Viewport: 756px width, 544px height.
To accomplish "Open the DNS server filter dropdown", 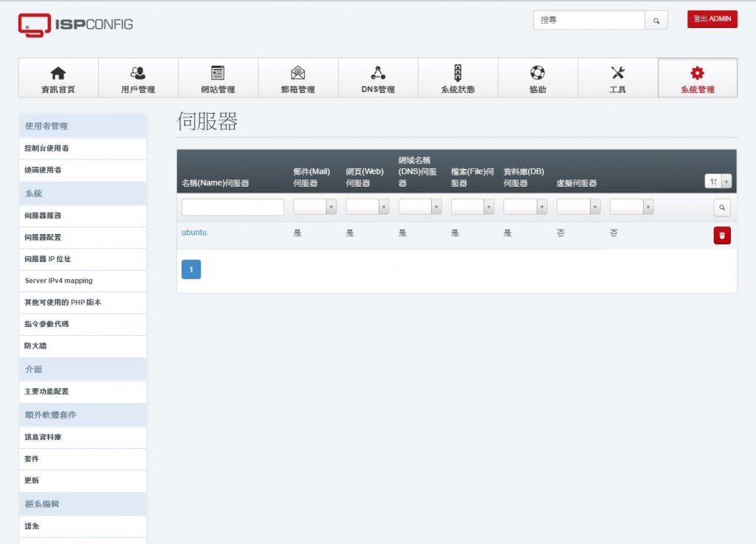I will (x=420, y=207).
